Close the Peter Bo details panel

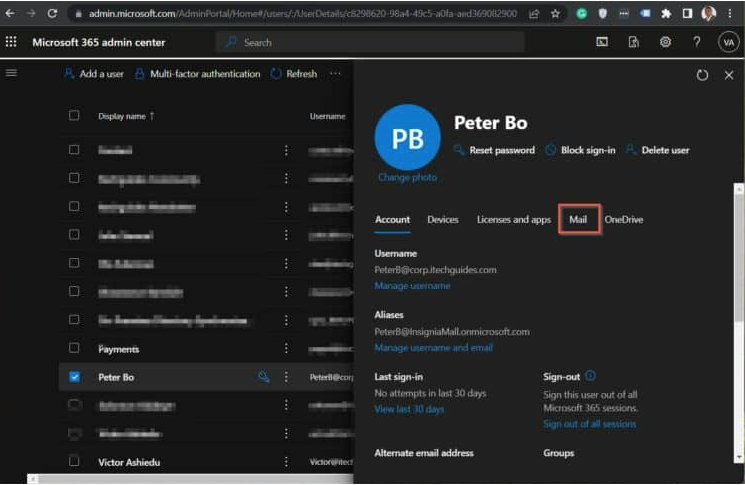pos(729,75)
